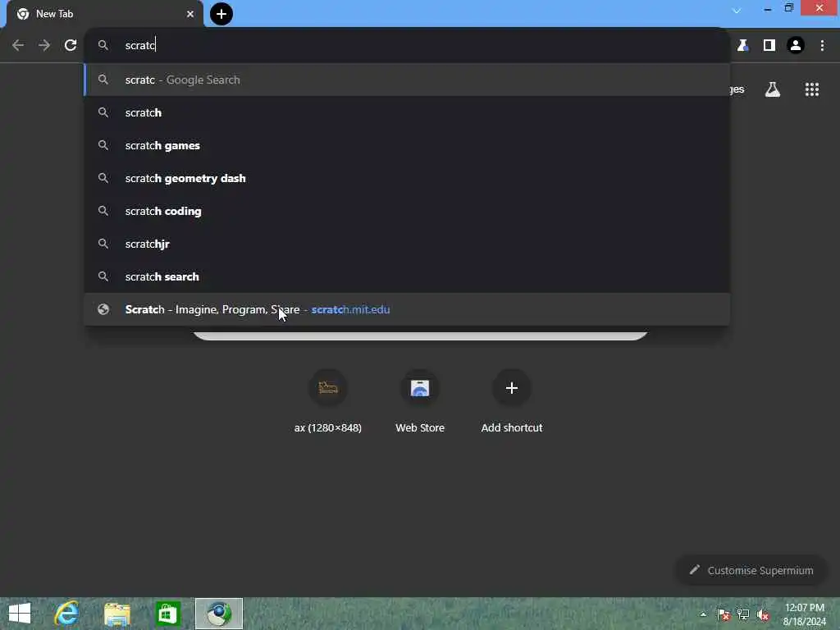The height and width of the screenshot is (630, 840).
Task: Choose 'scratc - Google Search' suggestion
Action: pyautogui.click(x=407, y=80)
